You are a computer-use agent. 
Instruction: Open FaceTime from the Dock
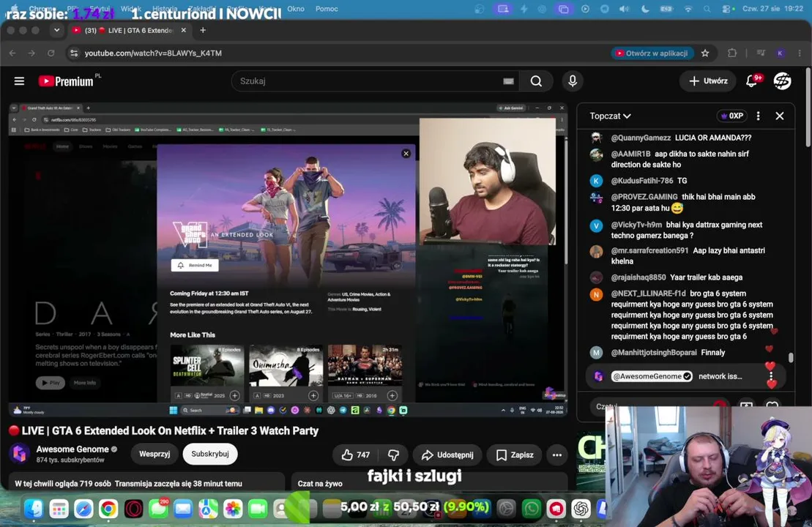258,509
